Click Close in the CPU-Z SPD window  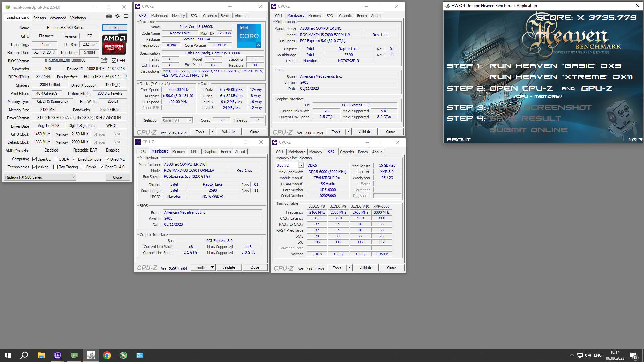coord(391,268)
